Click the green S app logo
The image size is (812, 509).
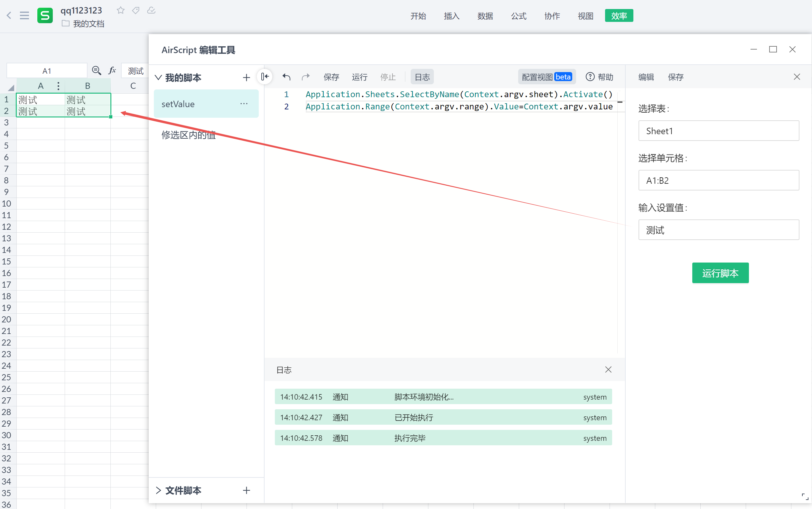(45, 15)
